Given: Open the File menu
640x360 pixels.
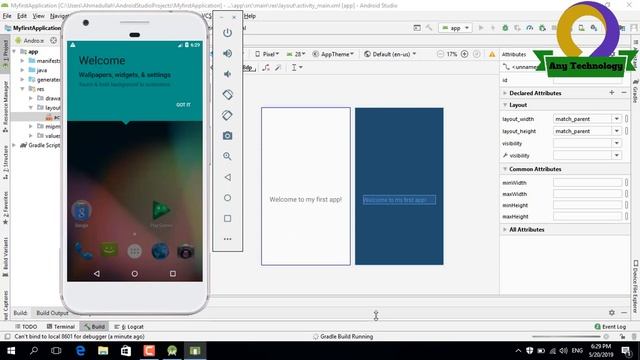Looking at the screenshot, I should (7, 16).
